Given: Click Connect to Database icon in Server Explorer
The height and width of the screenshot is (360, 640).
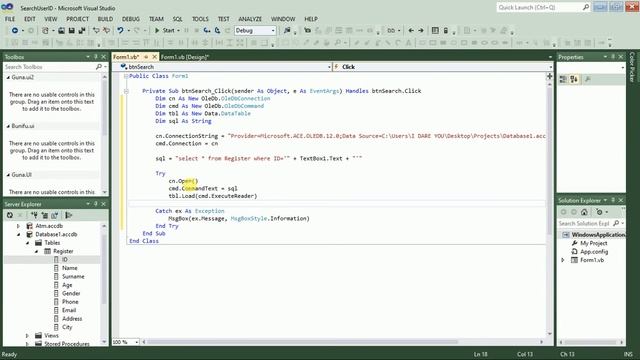Looking at the screenshot, I should pos(34,215).
